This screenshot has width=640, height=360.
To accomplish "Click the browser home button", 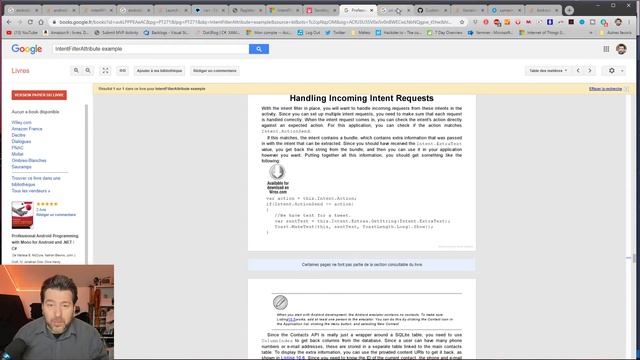I will click(41, 22).
